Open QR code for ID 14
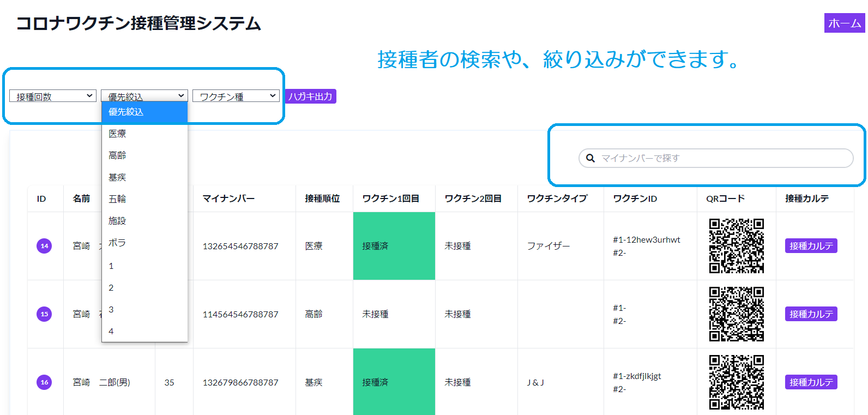This screenshot has height=415, width=868. [736, 246]
